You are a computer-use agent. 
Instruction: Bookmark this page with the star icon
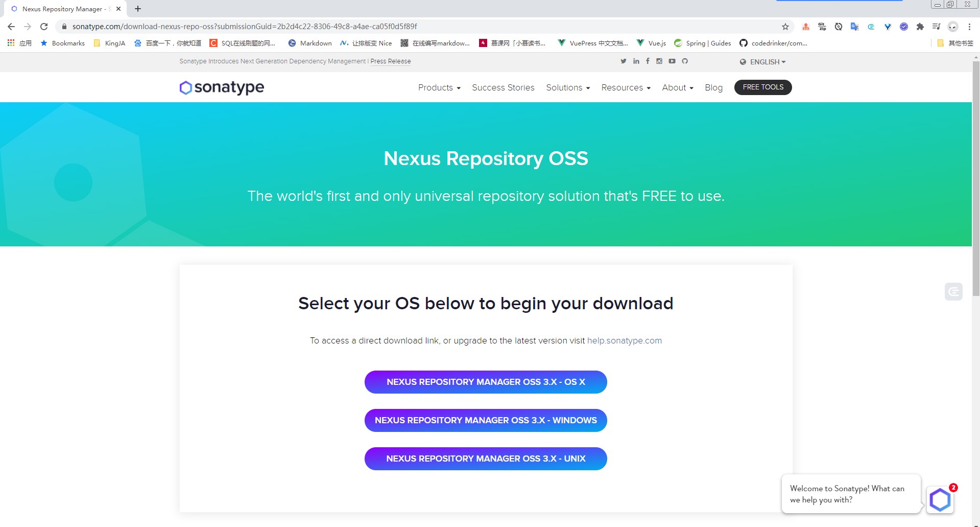coord(785,27)
